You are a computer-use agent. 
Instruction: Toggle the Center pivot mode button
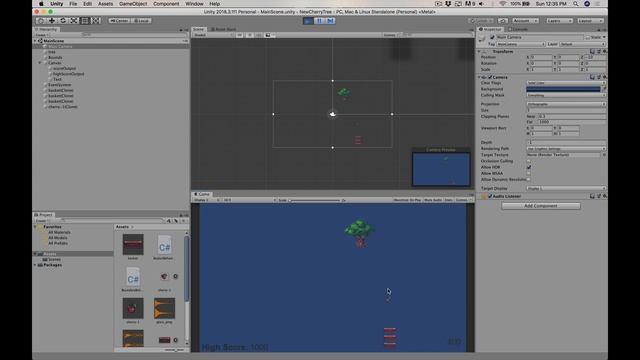tap(120, 20)
